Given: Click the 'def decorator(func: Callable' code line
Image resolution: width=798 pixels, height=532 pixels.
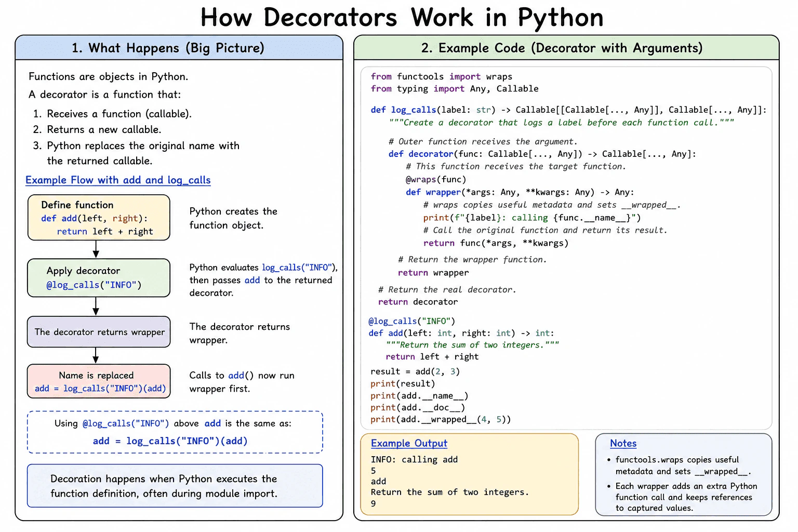Looking at the screenshot, I should [542, 154].
